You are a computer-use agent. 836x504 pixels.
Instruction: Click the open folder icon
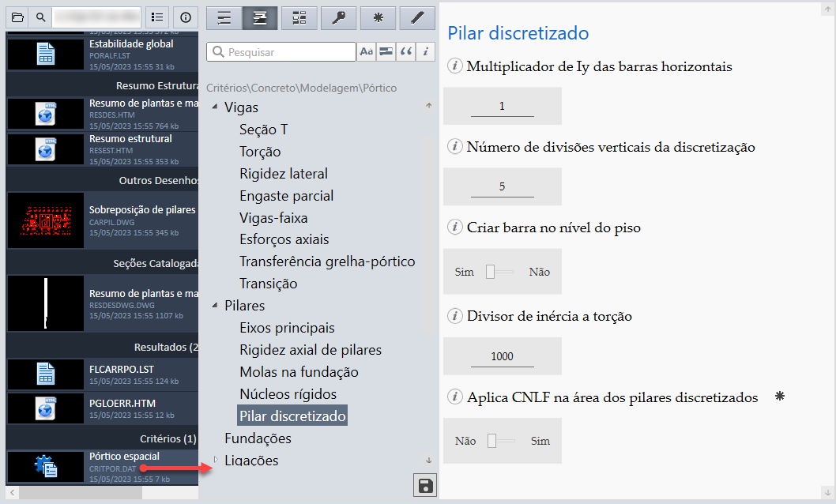(x=17, y=17)
